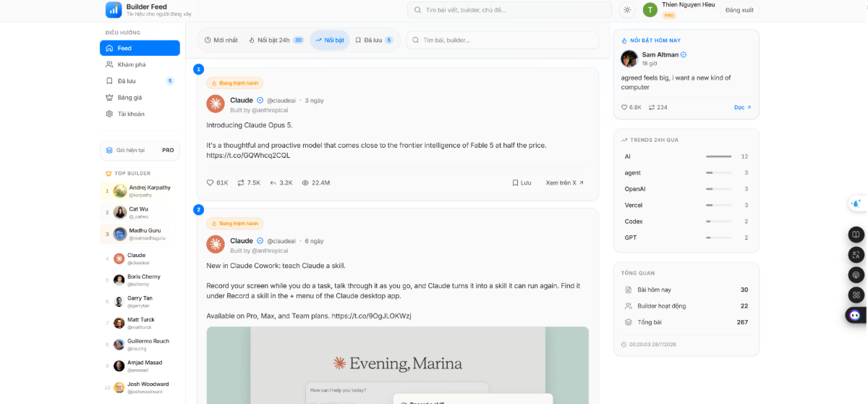Focus the 'Tìm bài, builder...' feed search field
This screenshot has width=868, height=404.
503,40
